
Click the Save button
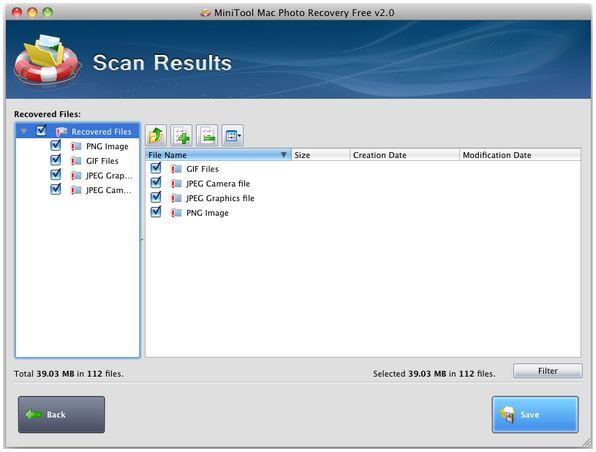pyautogui.click(x=535, y=414)
